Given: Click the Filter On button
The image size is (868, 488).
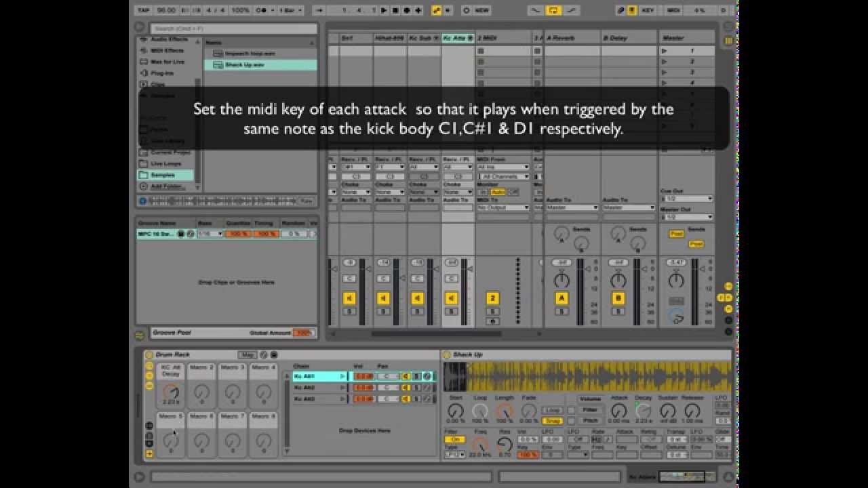Looking at the screenshot, I should click(454, 439).
